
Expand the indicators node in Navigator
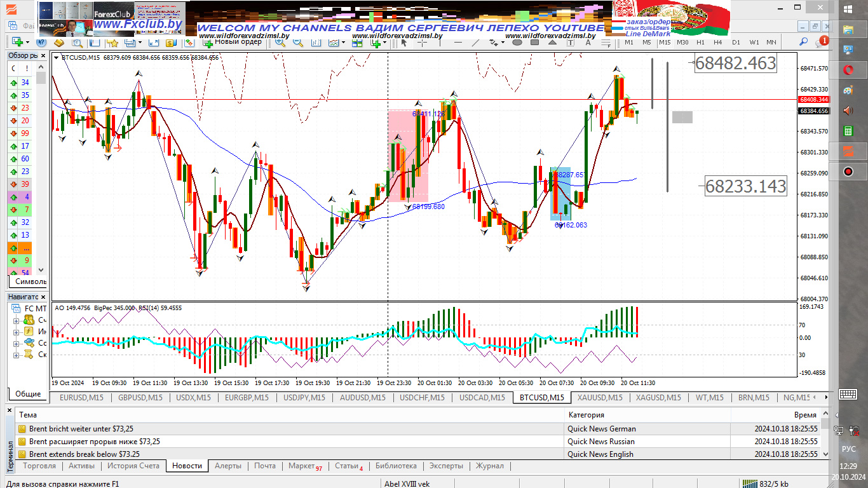pos(16,331)
